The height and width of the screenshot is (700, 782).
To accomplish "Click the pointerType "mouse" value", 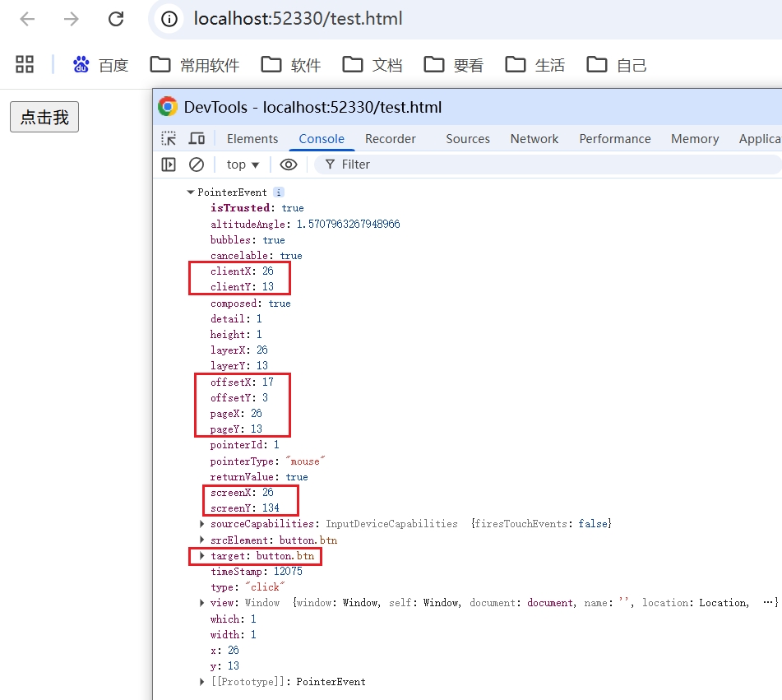I will pyautogui.click(x=305, y=461).
